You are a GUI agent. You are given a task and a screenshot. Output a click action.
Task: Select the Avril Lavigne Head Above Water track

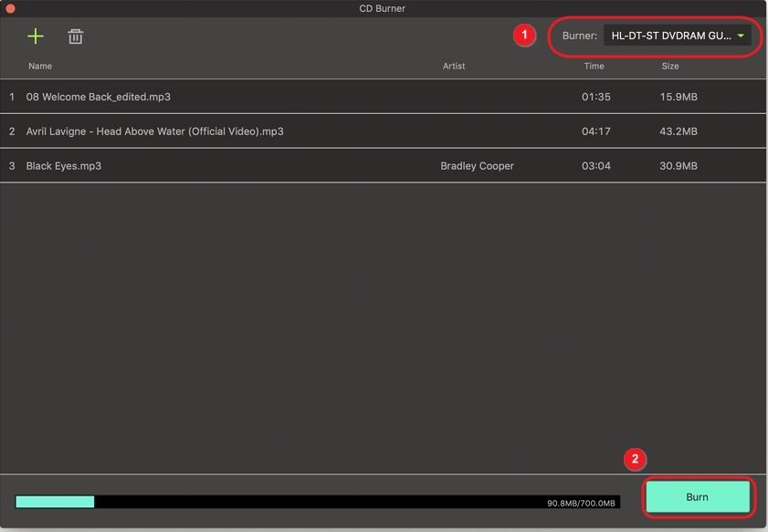coord(154,131)
